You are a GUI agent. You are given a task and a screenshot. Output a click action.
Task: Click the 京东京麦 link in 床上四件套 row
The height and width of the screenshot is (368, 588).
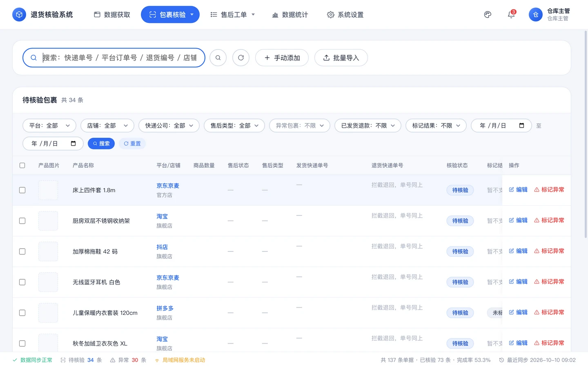pos(168,186)
